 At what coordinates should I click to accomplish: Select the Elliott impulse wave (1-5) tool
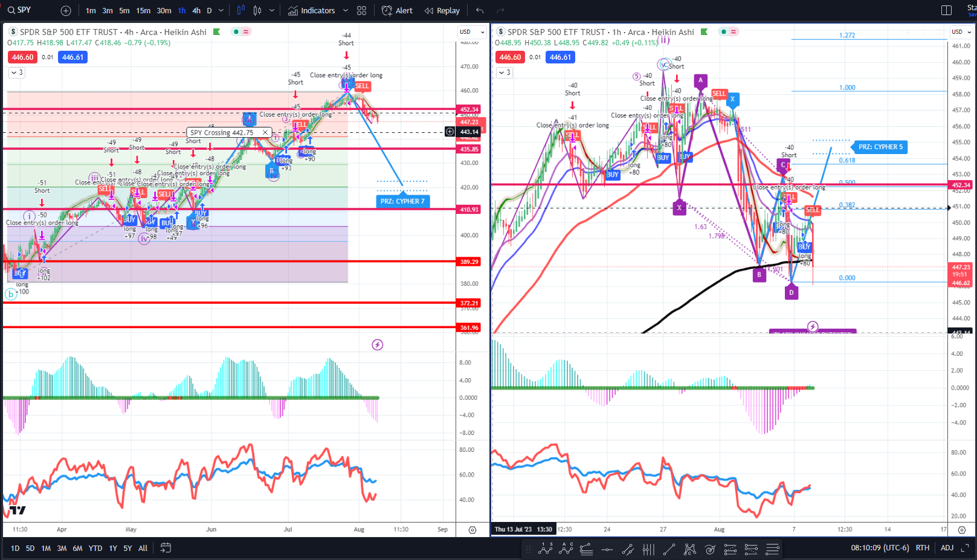pyautogui.click(x=546, y=549)
